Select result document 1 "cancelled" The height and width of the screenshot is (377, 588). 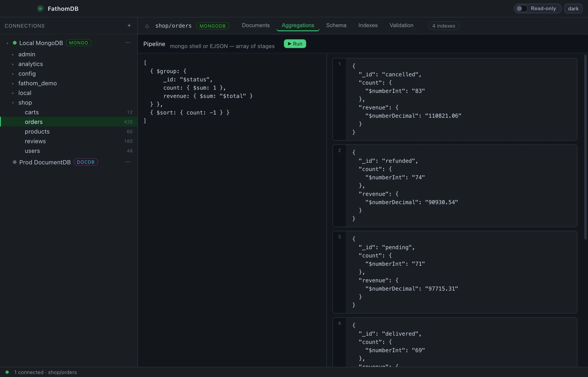[455, 99]
